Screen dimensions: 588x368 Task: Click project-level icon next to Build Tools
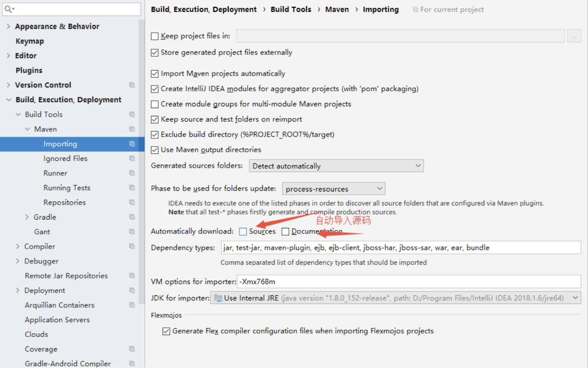pyautogui.click(x=132, y=115)
